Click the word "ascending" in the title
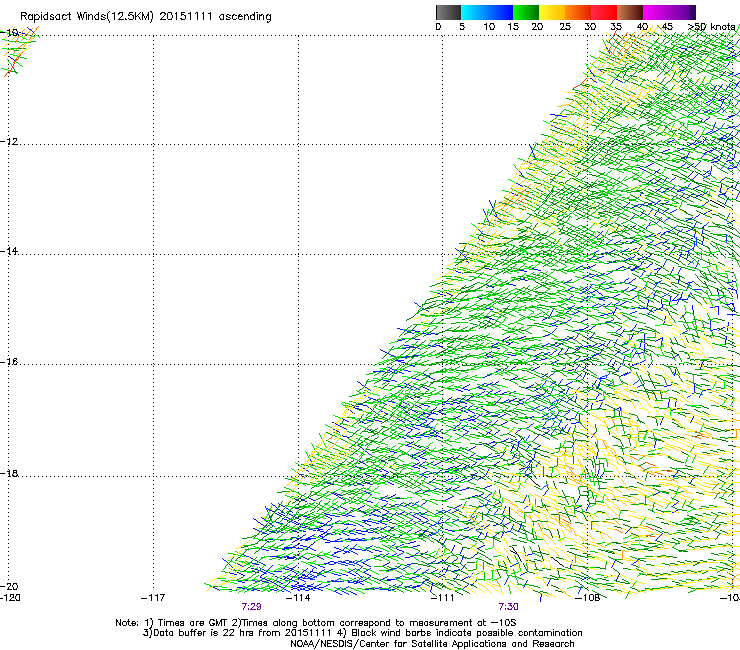The image size is (740, 650). 245,17
